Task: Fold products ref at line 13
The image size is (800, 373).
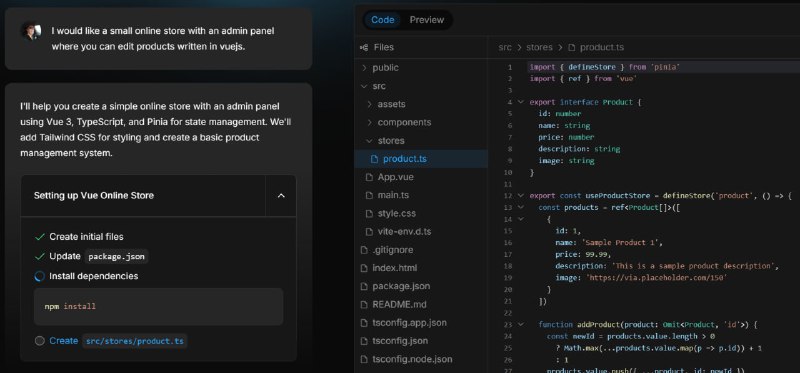Action: (x=520, y=207)
